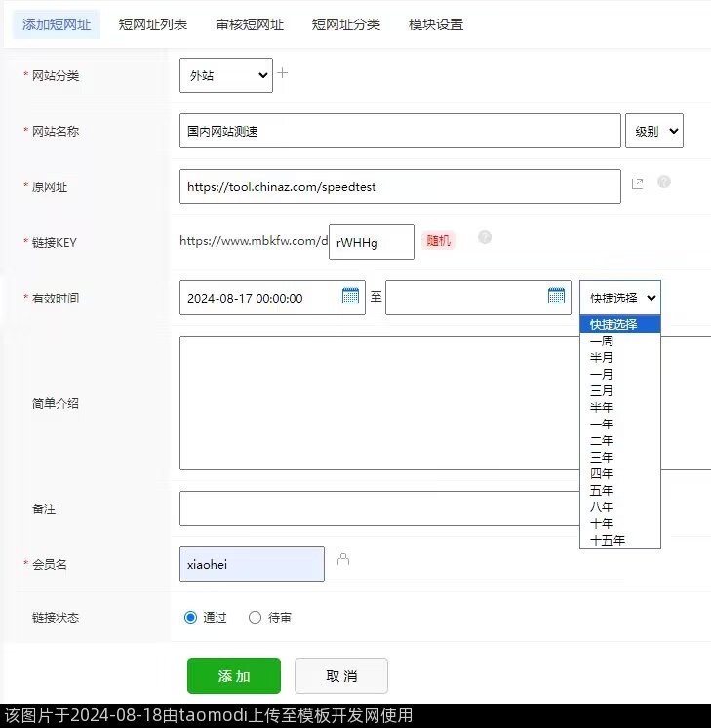Click the help icon next to original URL
The height and width of the screenshot is (728, 711).
[664, 182]
